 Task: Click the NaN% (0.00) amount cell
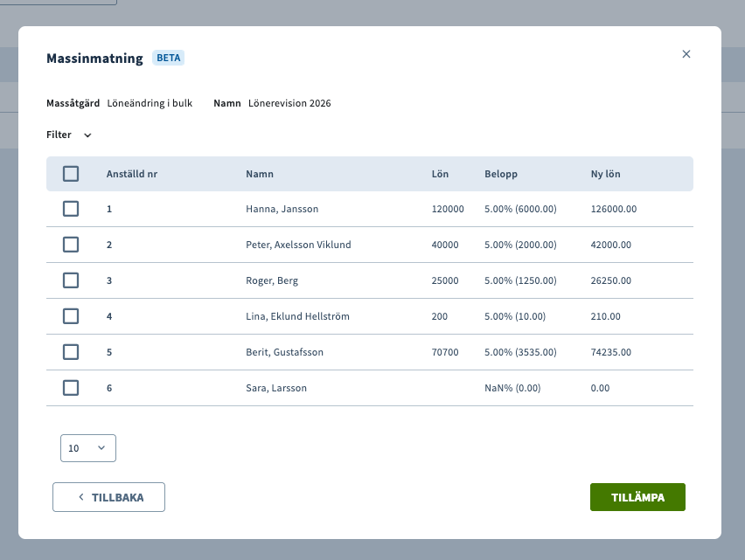514,388
